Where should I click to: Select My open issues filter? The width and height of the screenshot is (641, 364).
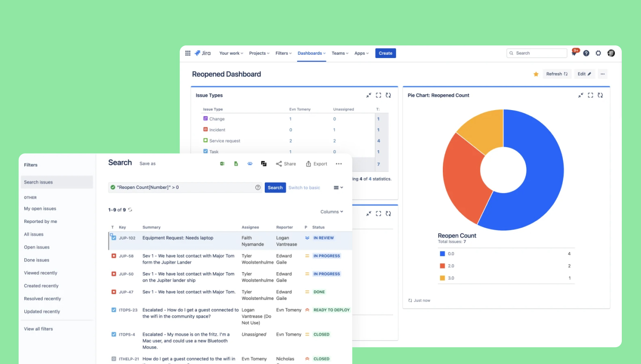click(x=40, y=209)
